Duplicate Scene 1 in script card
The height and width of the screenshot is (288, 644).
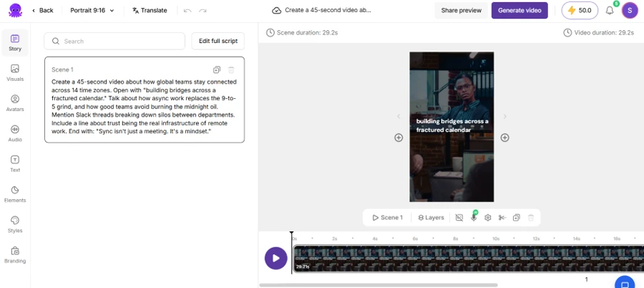click(x=217, y=69)
